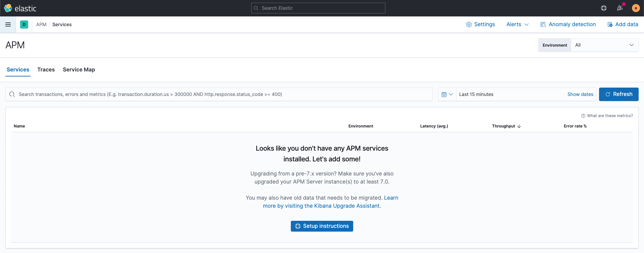
Task: Click Add data link
Action: (623, 24)
